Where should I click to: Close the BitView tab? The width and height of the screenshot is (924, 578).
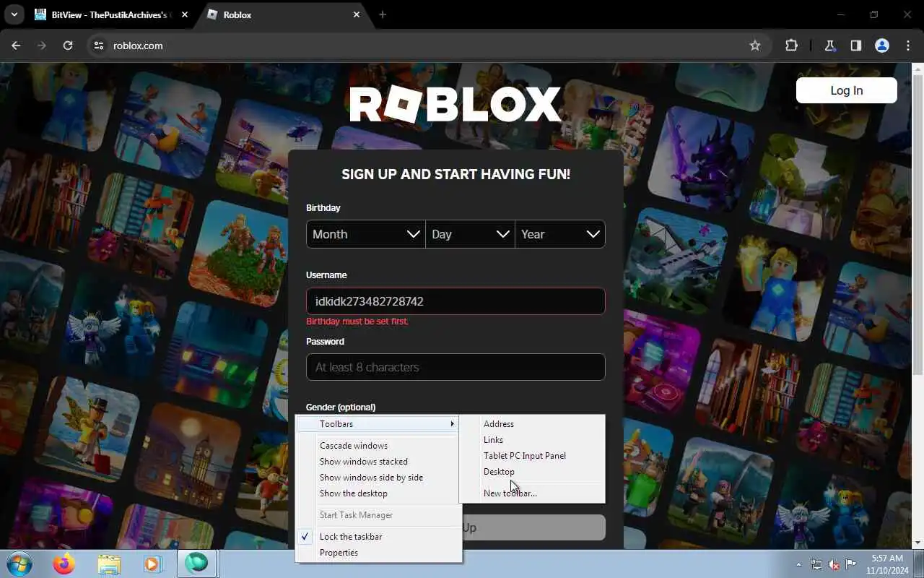click(x=184, y=14)
